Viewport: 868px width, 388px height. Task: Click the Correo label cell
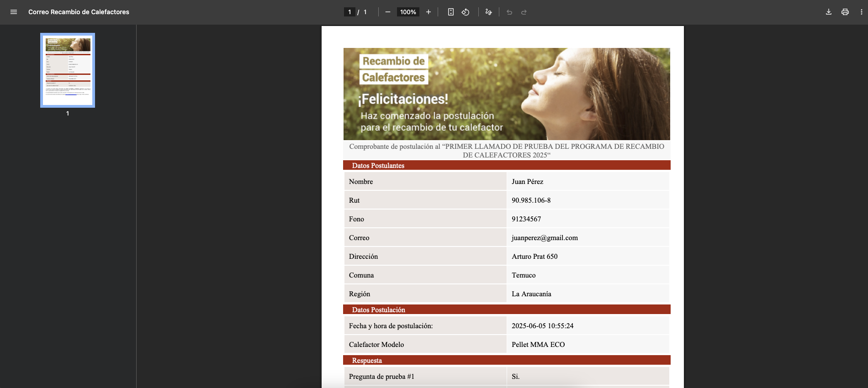(425, 238)
